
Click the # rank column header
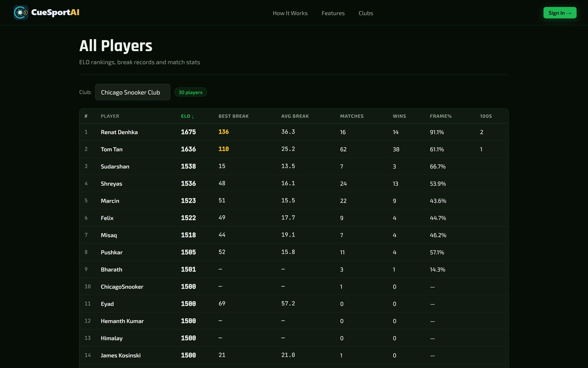[86, 116]
